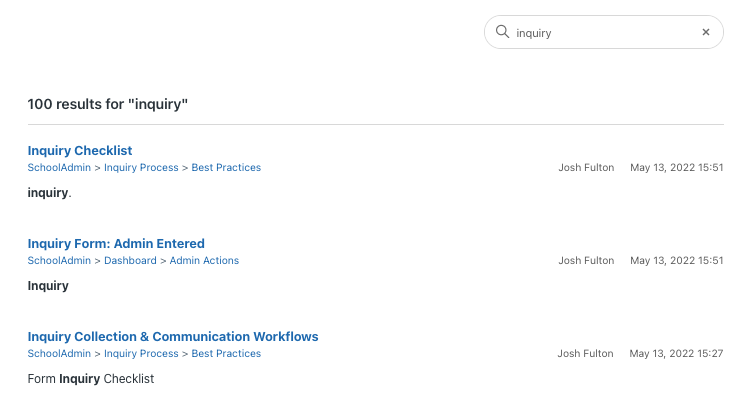The height and width of the screenshot is (394, 746).
Task: Open Inquiry Process breadcrumb under Inquiry Collection article
Action: pyautogui.click(x=141, y=354)
